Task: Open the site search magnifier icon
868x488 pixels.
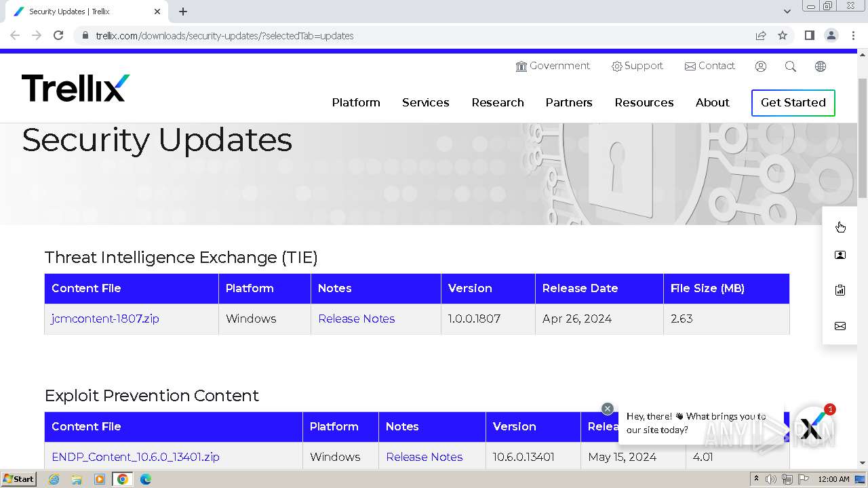Action: [791, 66]
